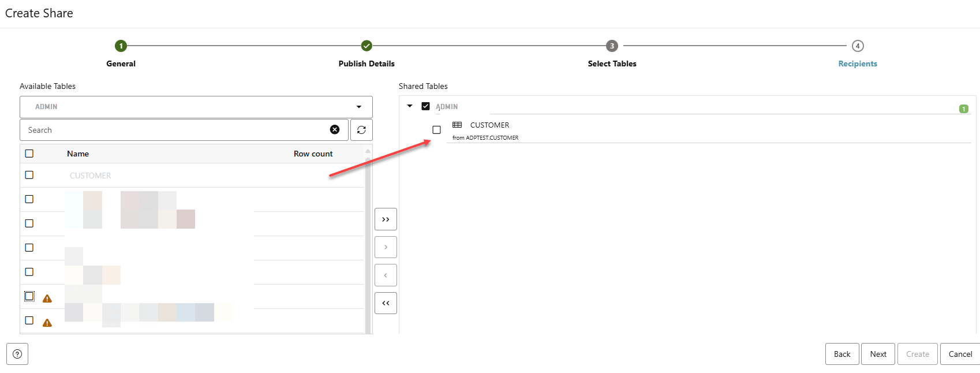Viewport: 980px width, 373px height.
Task: Go to step 1 General
Action: [x=121, y=46]
